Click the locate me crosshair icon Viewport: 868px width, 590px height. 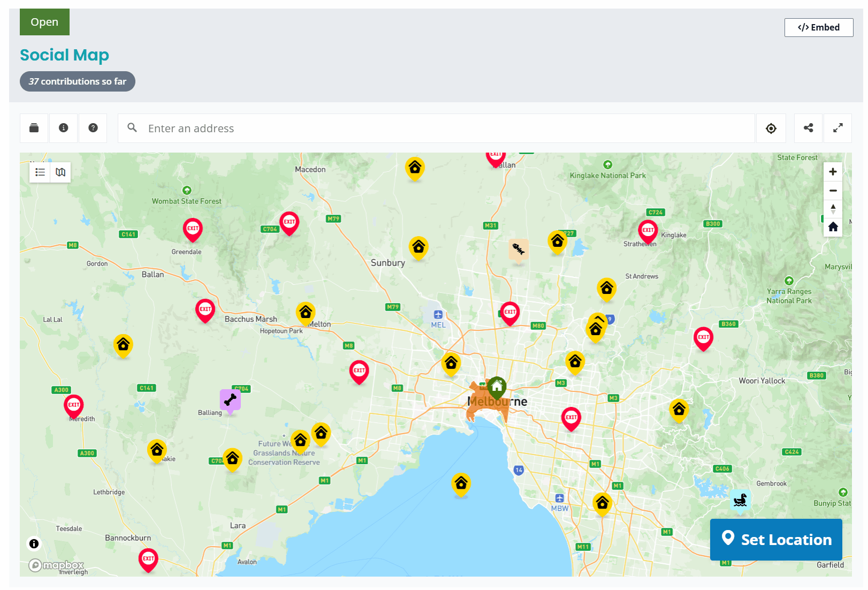tap(771, 128)
